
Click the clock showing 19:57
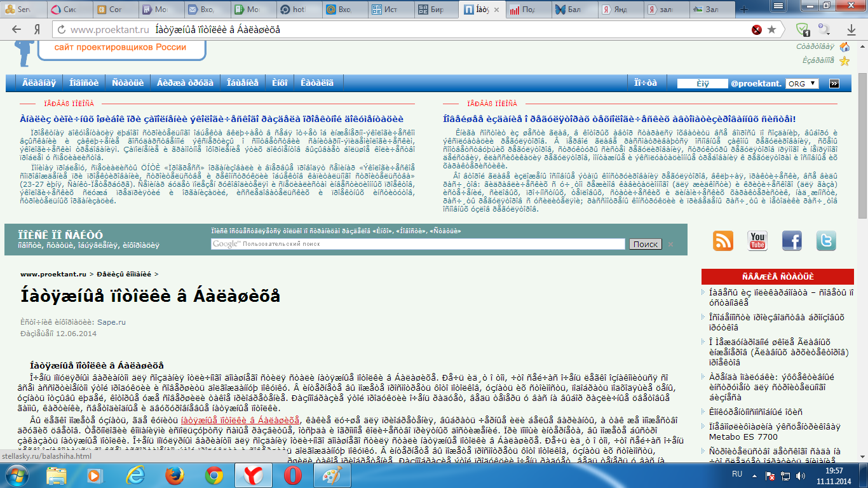pos(835,470)
